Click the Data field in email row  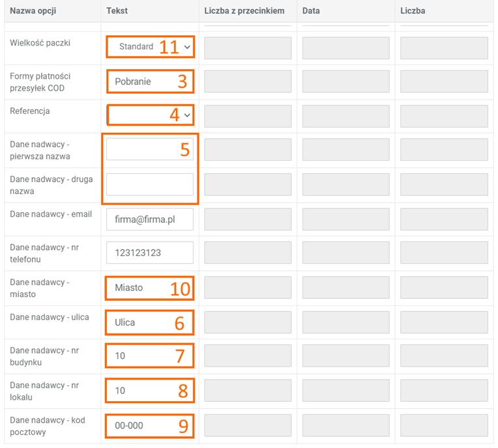click(x=345, y=219)
